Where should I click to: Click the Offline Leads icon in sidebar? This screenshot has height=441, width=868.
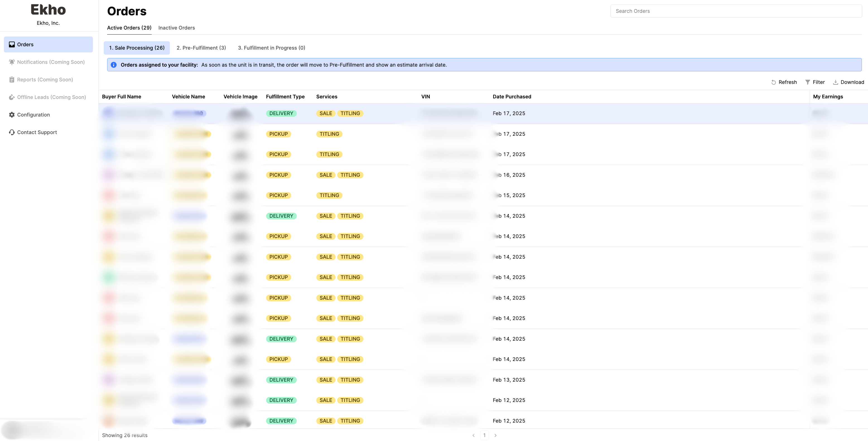[x=12, y=97]
